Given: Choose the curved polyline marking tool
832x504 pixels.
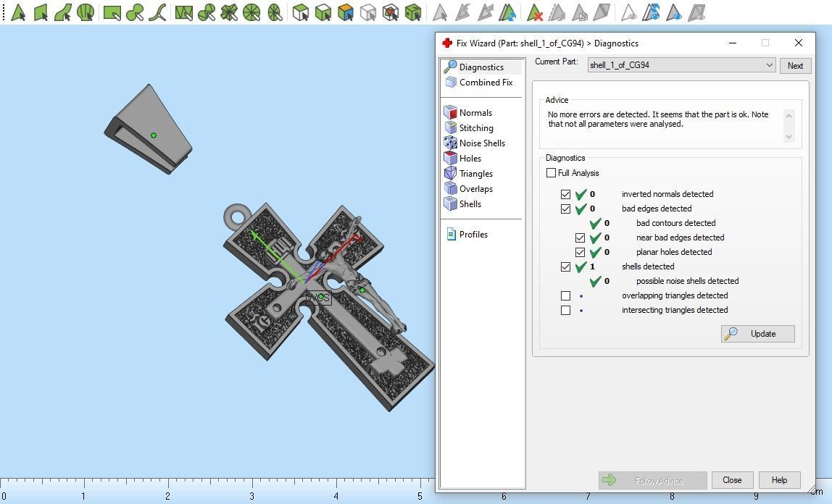Looking at the screenshot, I should point(157,12).
